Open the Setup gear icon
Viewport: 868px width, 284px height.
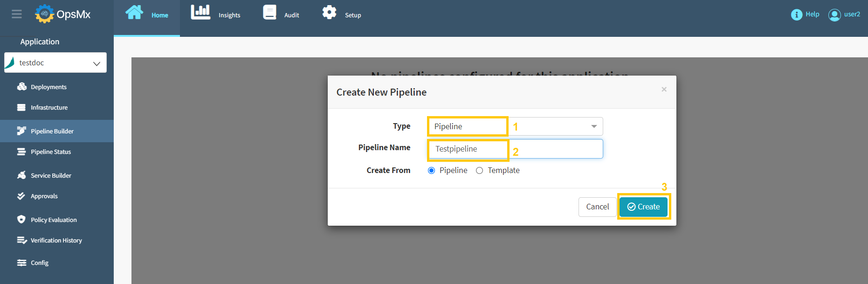(x=329, y=13)
